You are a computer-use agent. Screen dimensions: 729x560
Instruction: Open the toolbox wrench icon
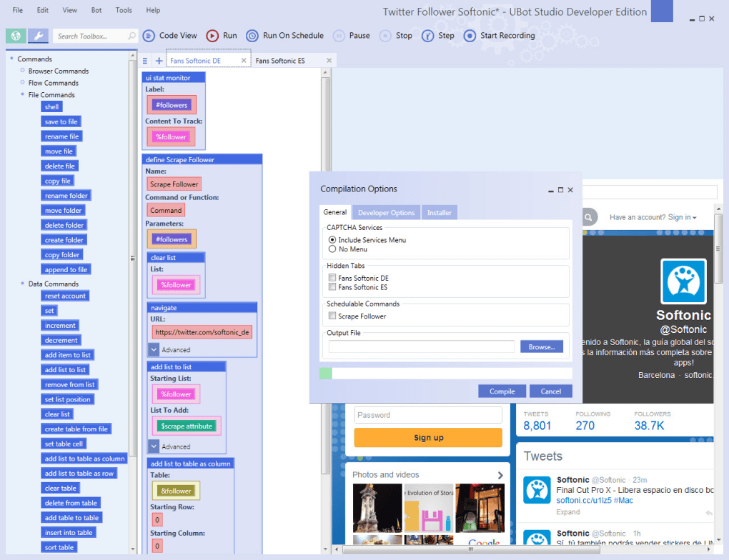coord(38,36)
